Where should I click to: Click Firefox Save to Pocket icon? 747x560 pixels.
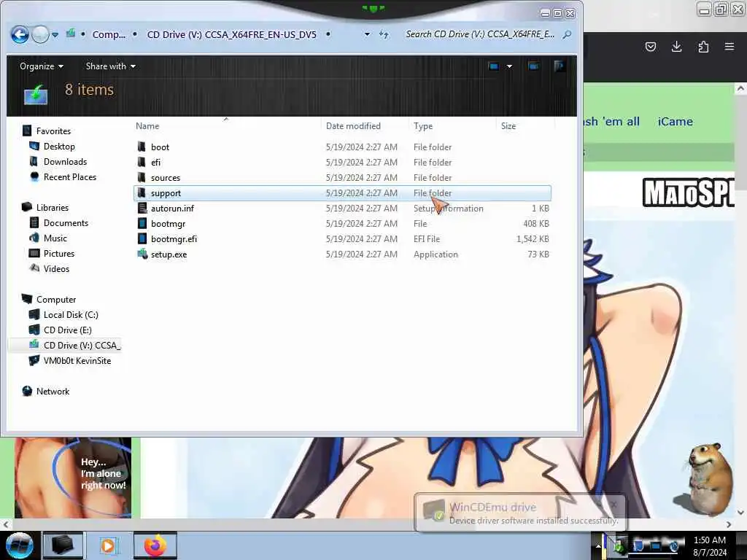pos(650,47)
